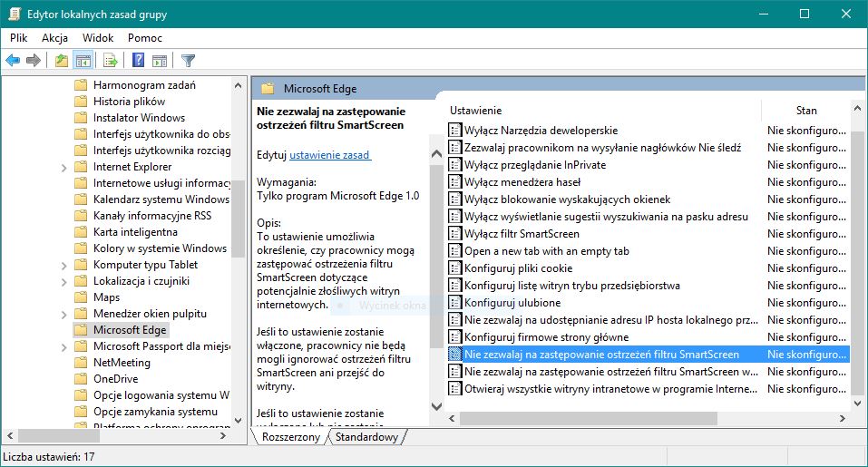868x467 pixels.
Task: Open the Akcja menu
Action: pyautogui.click(x=54, y=37)
